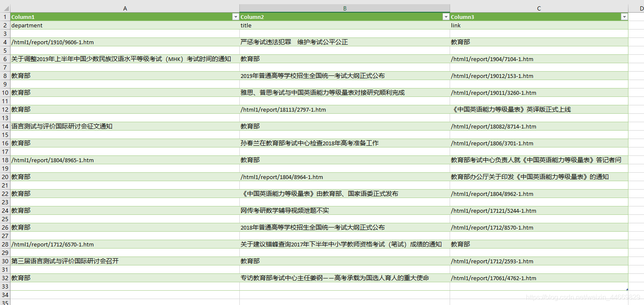Select cell /html1/report/1712/8570-1.htm

539,227
